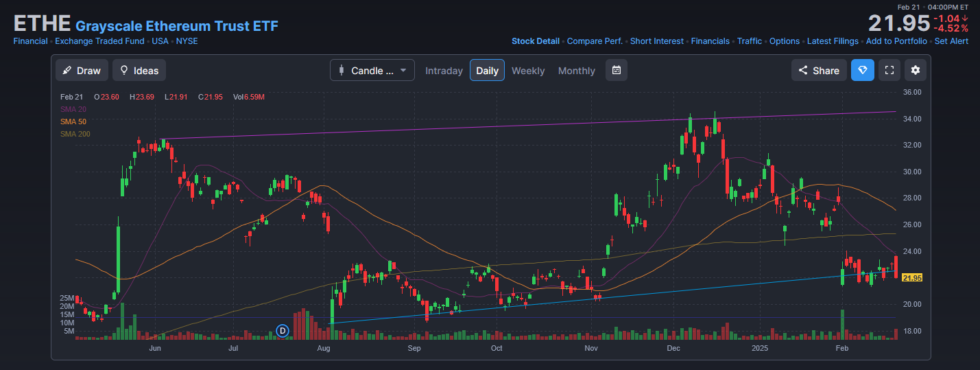
Task: Click the blue diamond premium icon
Action: coord(863,70)
